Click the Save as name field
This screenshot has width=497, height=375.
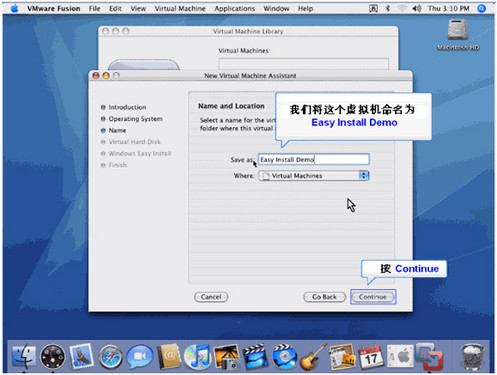[x=314, y=159]
